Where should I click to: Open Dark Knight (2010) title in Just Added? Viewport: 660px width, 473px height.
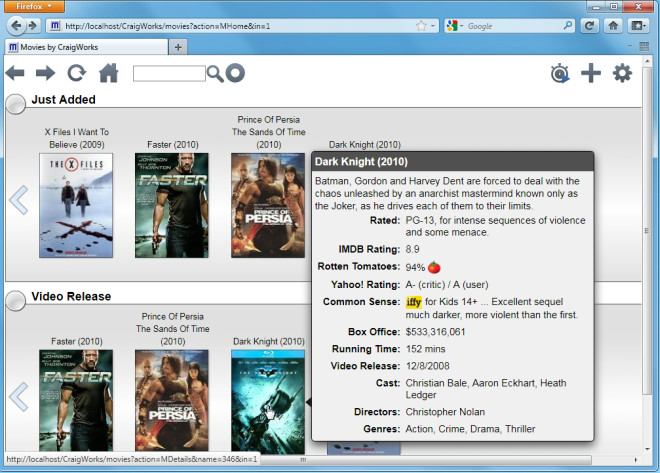click(365, 144)
